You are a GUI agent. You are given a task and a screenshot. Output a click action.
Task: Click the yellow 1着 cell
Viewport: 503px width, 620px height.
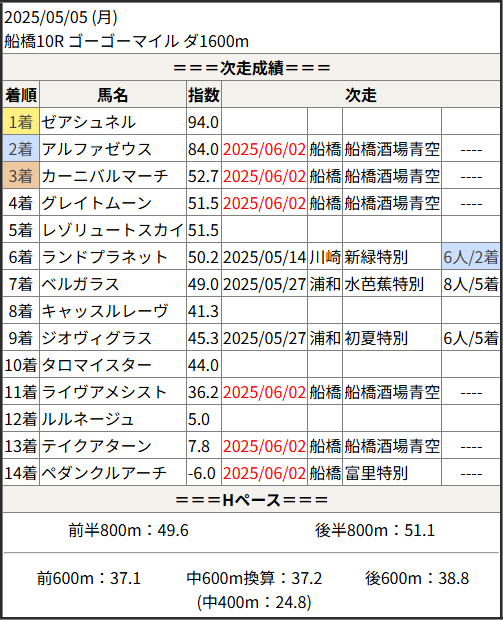[x=21, y=121]
